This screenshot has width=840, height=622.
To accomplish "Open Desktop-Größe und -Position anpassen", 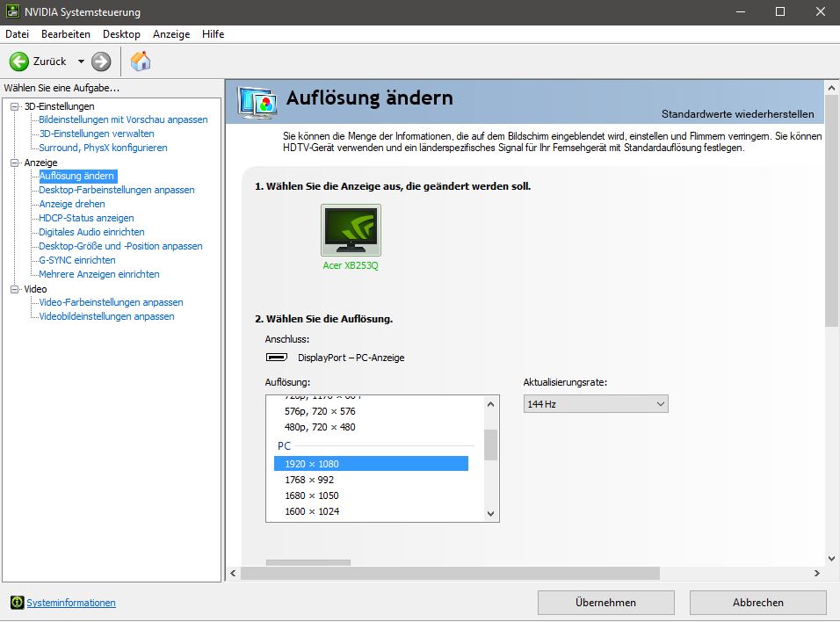I will 120,246.
